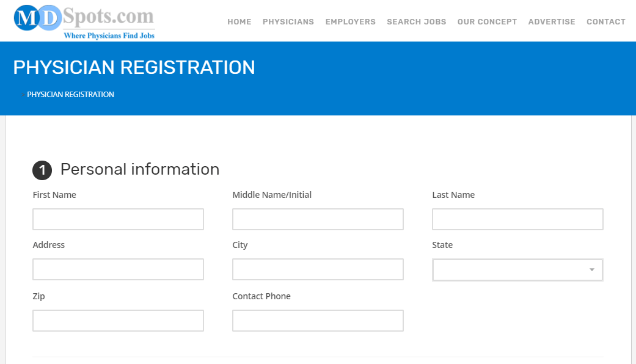Screen dimensions: 636x364
Task: Click into the Address field
Action: tap(118, 269)
